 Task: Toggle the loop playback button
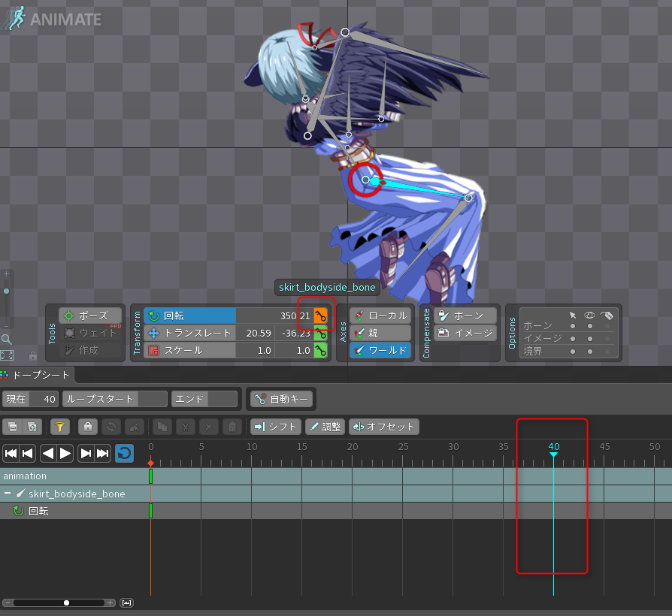[x=124, y=453]
